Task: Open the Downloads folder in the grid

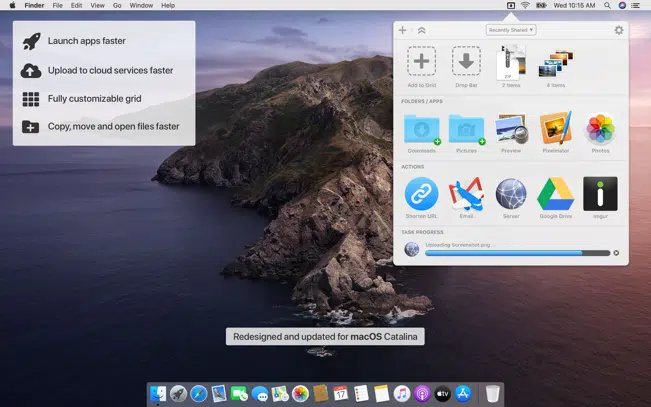Action: 421,129
